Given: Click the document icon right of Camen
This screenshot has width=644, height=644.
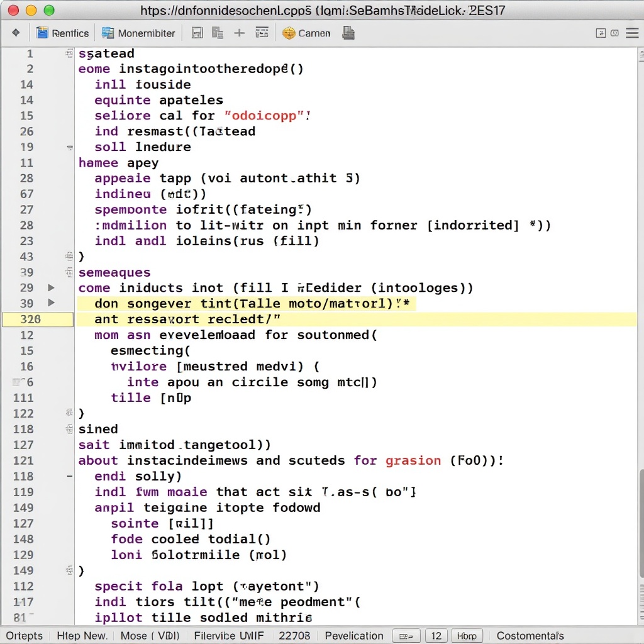Looking at the screenshot, I should tap(348, 33).
